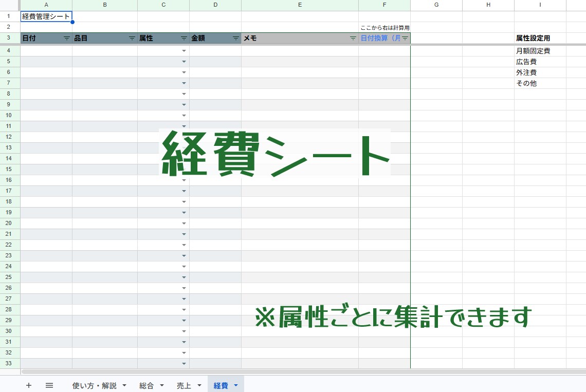Open filter icon on 属性 header

click(x=184, y=38)
